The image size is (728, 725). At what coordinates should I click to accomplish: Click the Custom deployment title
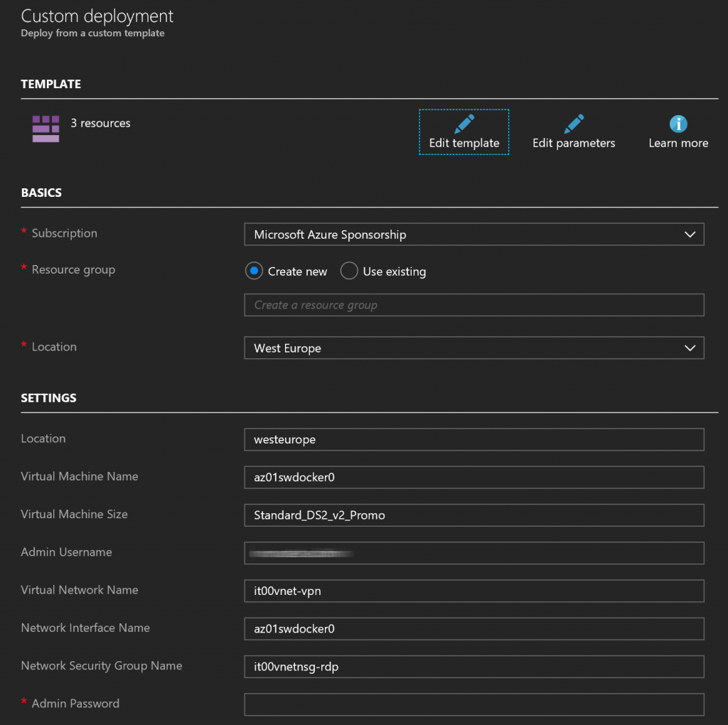97,16
